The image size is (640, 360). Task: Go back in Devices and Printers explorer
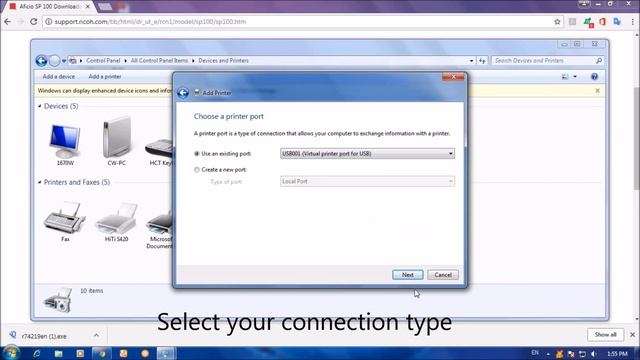41,61
